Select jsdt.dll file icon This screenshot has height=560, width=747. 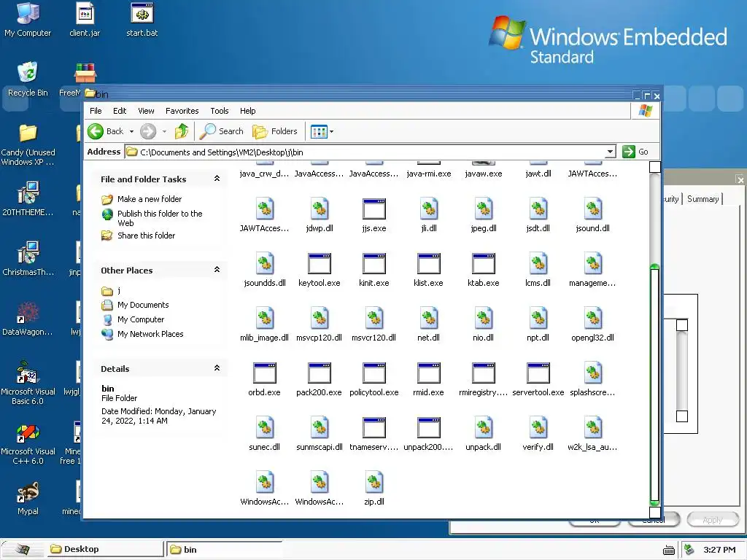(x=538, y=209)
